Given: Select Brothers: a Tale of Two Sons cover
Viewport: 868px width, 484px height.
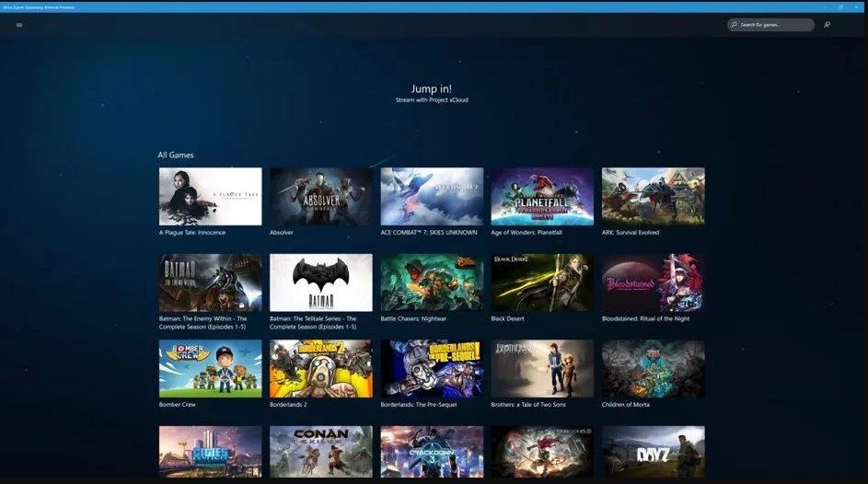Looking at the screenshot, I should 542,369.
